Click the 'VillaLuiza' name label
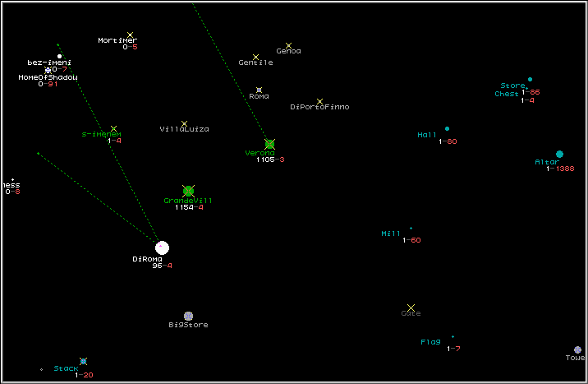The height and width of the screenshot is (384, 588). pyautogui.click(x=184, y=129)
